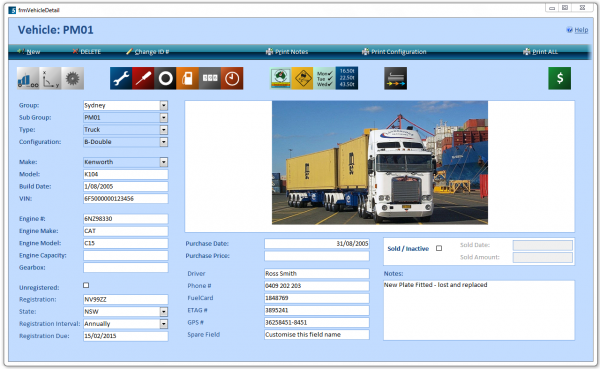
Task: Open the weight limits tonnage icon
Action: pos(347,78)
